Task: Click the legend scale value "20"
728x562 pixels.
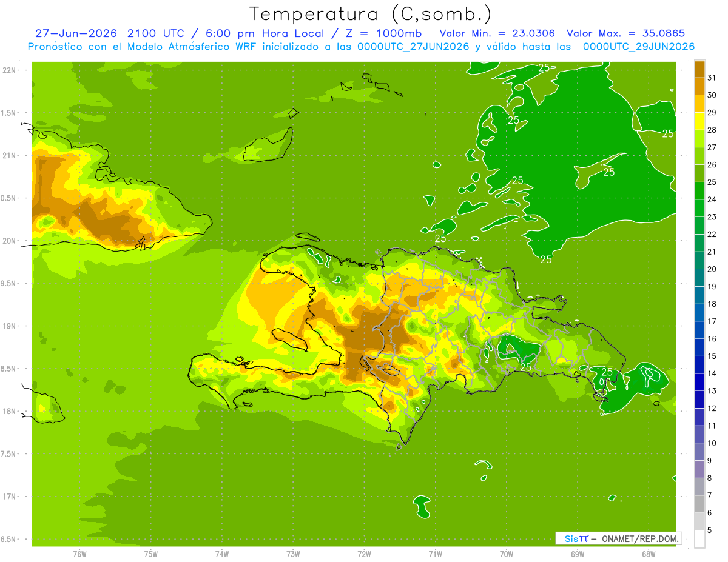Action: click(x=712, y=269)
